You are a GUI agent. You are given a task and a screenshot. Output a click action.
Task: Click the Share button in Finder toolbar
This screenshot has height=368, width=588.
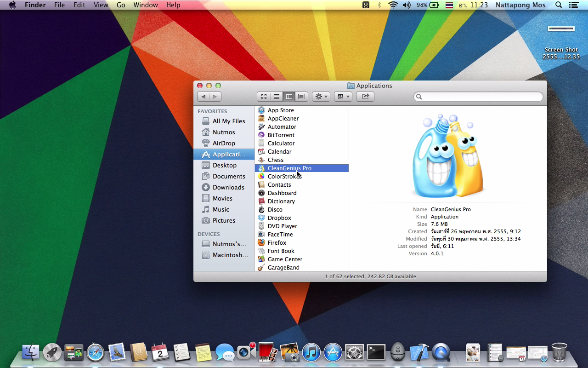(x=365, y=97)
